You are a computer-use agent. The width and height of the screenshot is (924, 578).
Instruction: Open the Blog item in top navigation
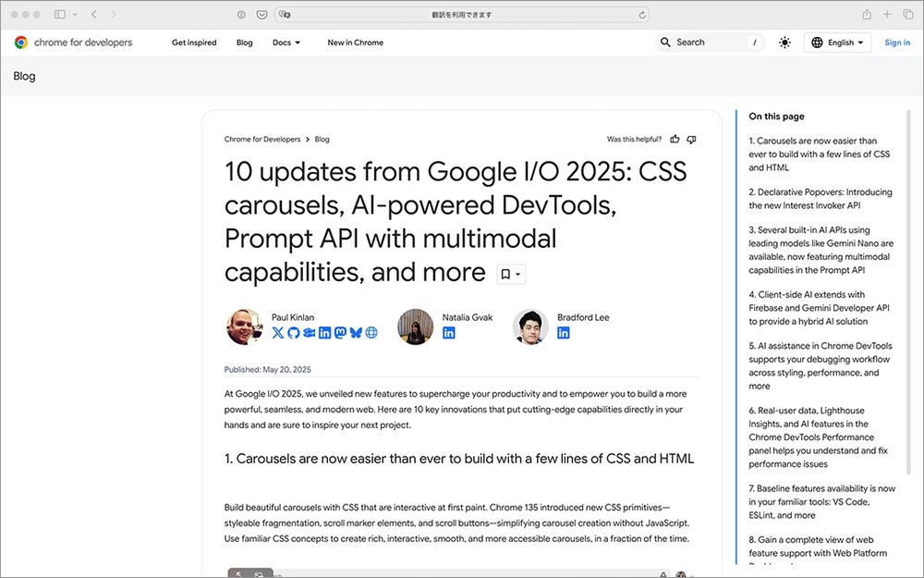245,43
